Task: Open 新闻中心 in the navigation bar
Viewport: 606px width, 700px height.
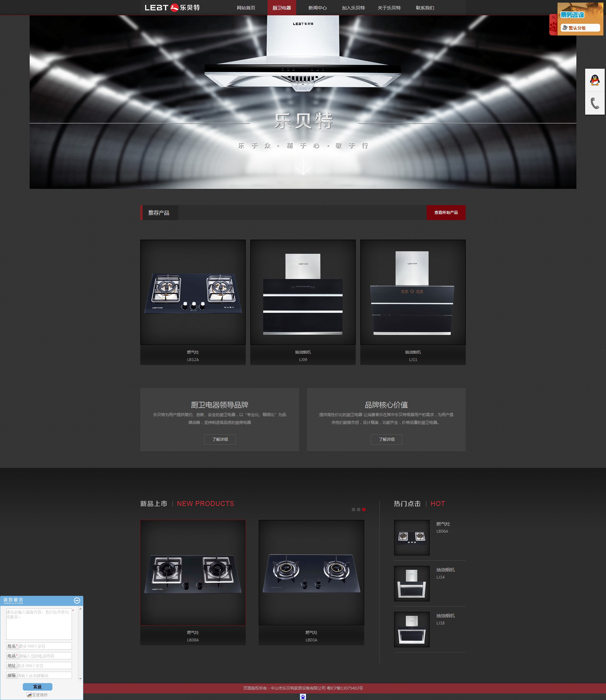Action: [x=318, y=8]
